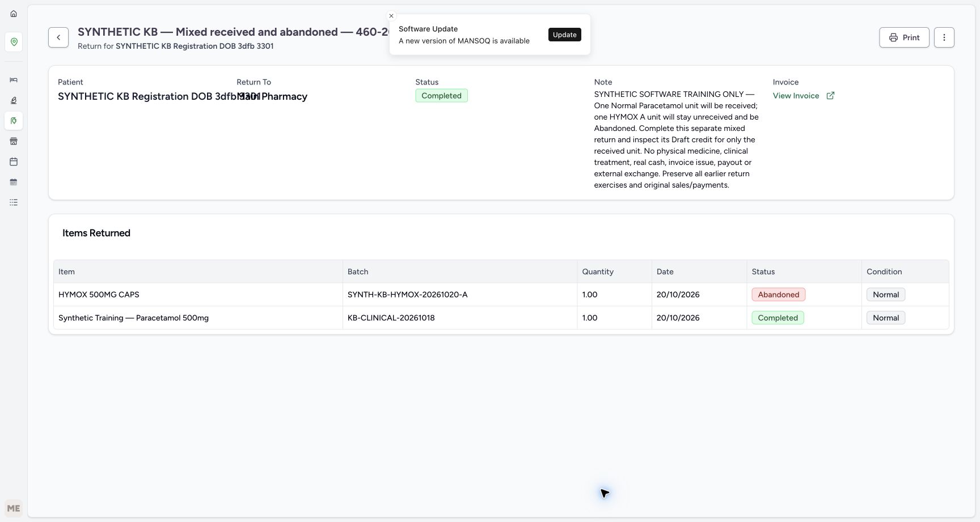Click the Normal condition badge in HYMOX row
The image size is (980, 522).
886,295
